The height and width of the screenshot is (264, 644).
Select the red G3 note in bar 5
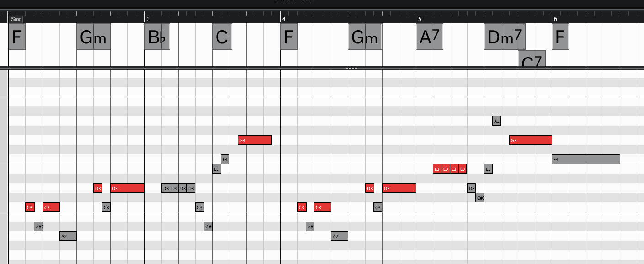530,140
